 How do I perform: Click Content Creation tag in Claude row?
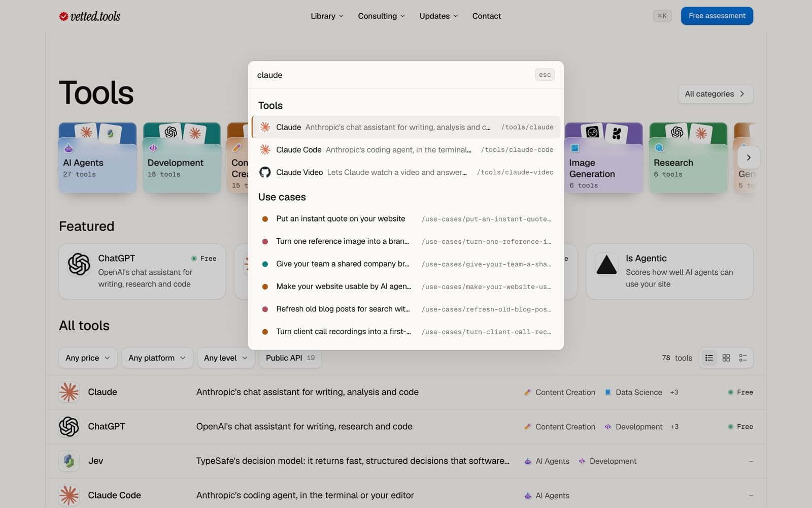point(559,392)
